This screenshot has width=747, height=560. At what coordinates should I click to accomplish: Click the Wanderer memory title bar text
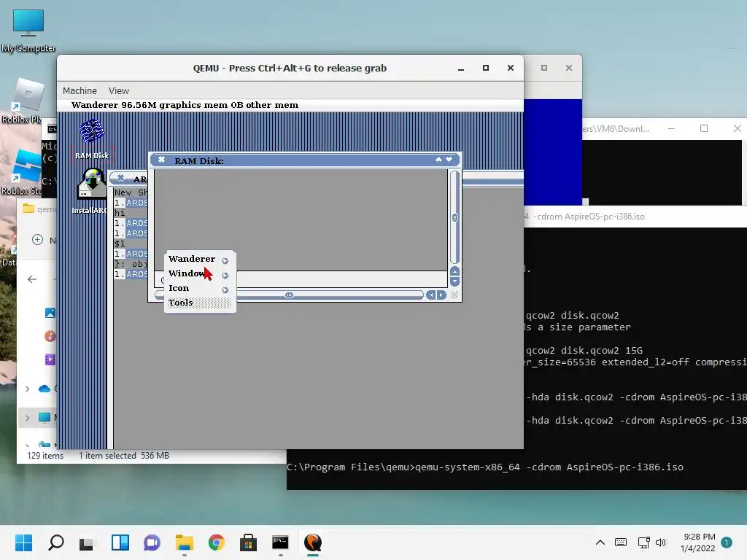[x=185, y=105]
